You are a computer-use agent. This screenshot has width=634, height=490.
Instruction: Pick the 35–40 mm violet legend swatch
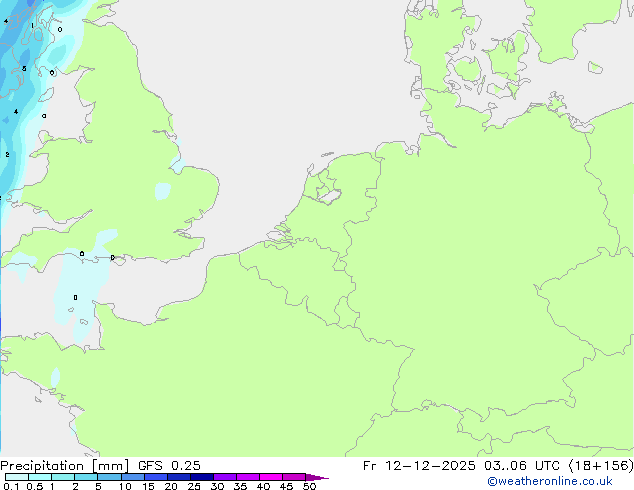pyautogui.click(x=247, y=477)
